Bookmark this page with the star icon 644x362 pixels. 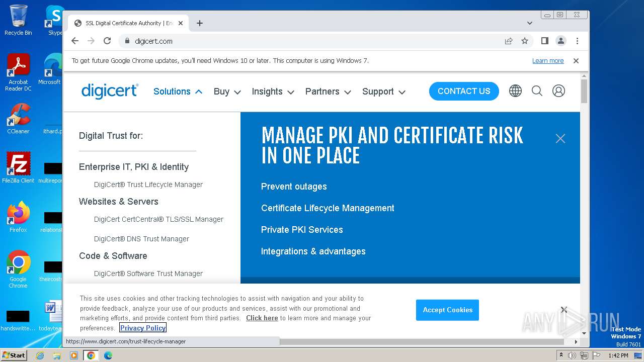pos(525,41)
